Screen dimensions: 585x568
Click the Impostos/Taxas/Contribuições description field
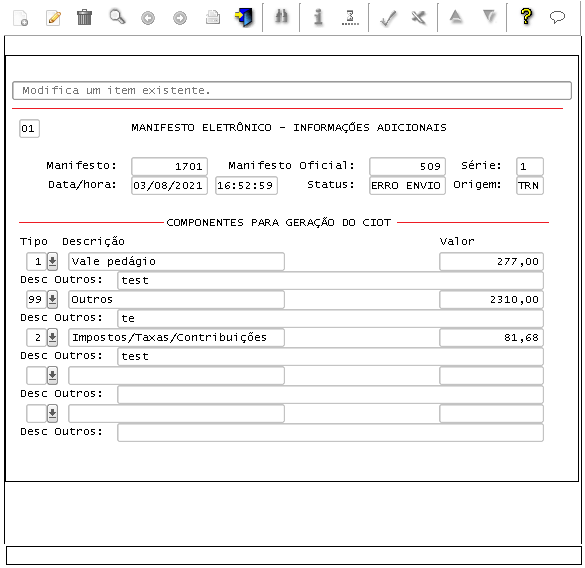[x=176, y=337]
